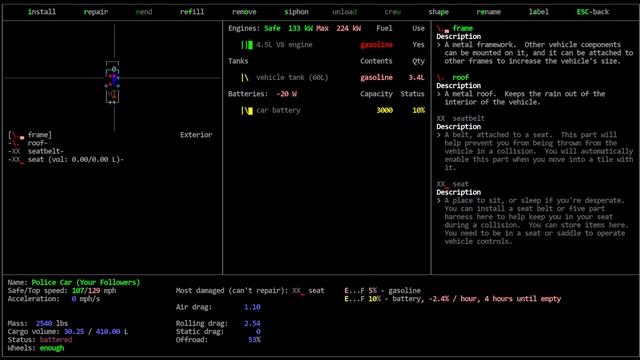Choose the rename command

click(x=489, y=12)
